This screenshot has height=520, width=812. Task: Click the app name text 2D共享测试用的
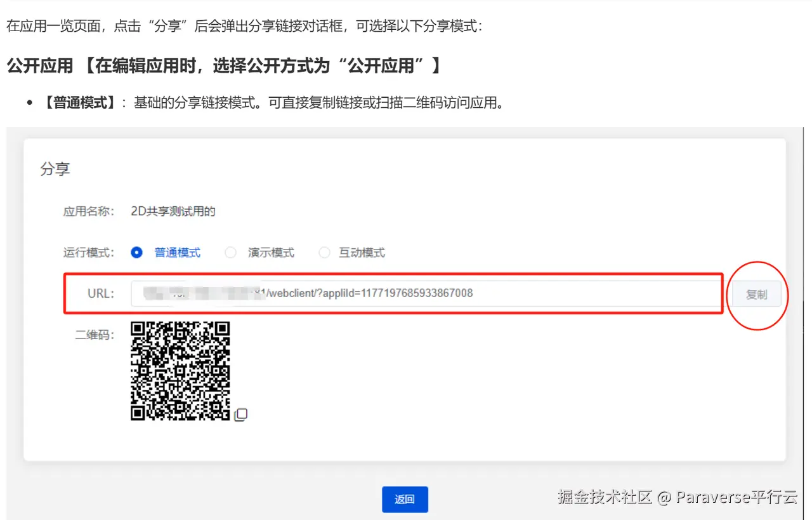click(173, 211)
